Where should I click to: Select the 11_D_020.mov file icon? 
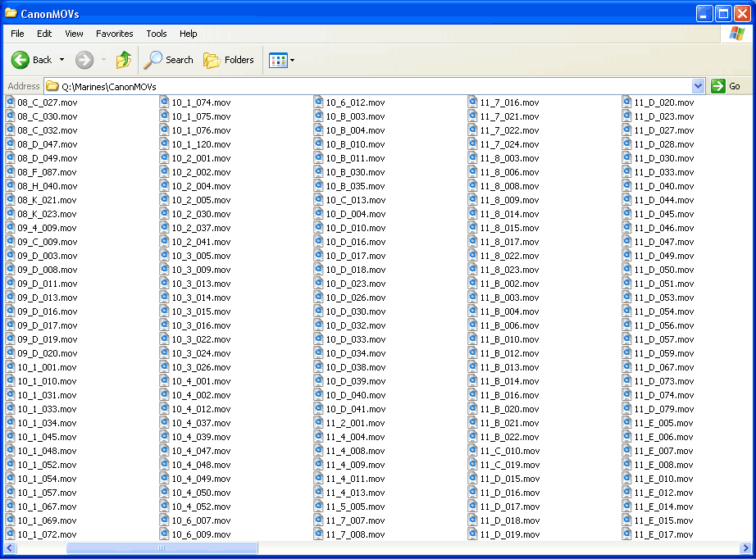(626, 102)
